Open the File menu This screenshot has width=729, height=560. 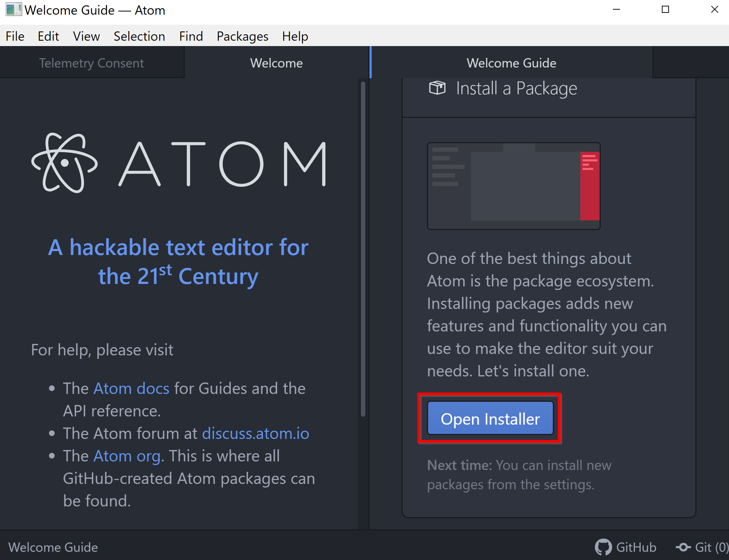coord(15,36)
